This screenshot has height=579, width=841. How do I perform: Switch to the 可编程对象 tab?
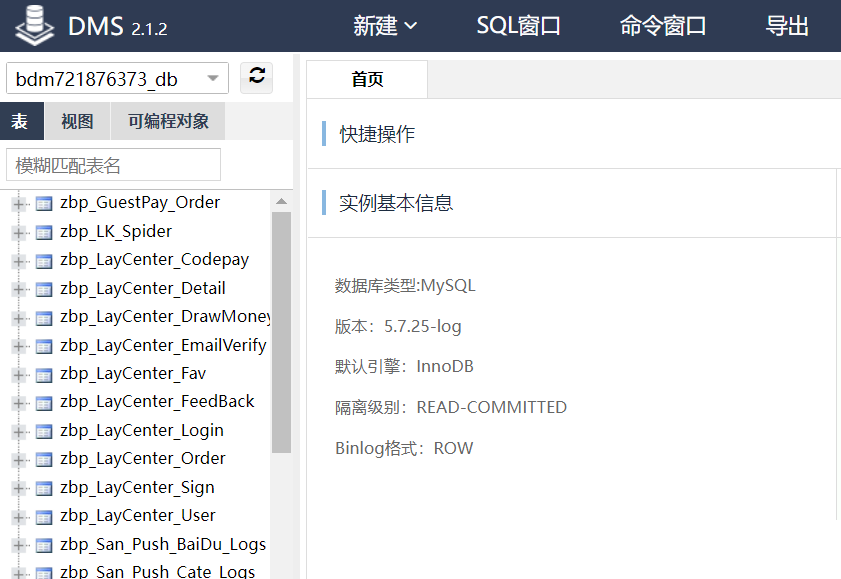(168, 121)
